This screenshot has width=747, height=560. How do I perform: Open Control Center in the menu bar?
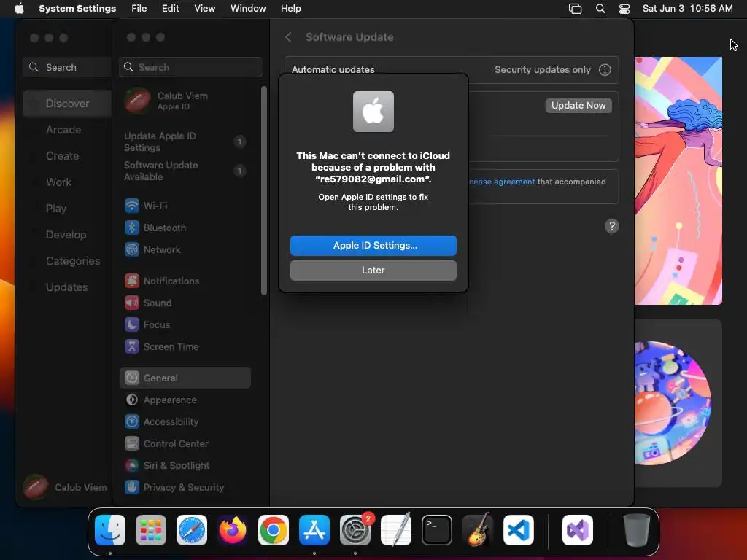tap(624, 9)
